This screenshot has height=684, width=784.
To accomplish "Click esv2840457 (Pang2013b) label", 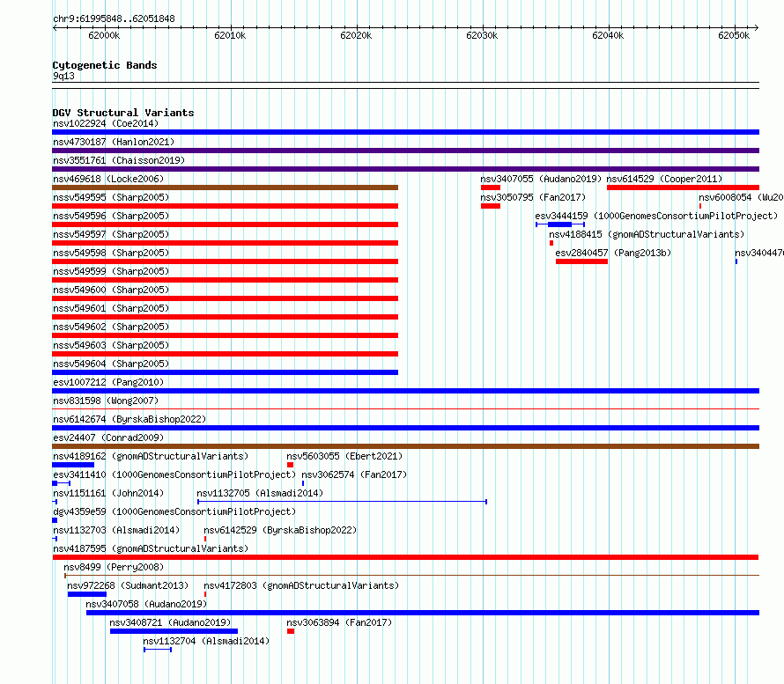I will (x=613, y=253).
